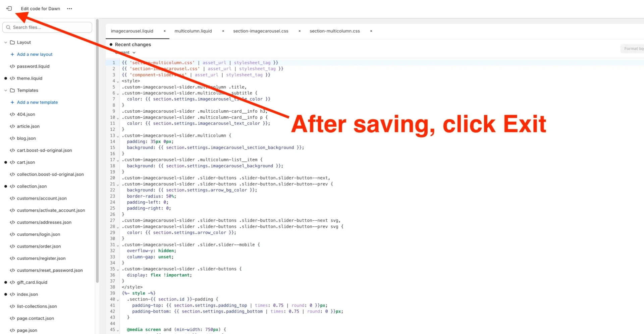This screenshot has width=644, height=334.
Task: Click inside the Search files field
Action: coord(47,27)
